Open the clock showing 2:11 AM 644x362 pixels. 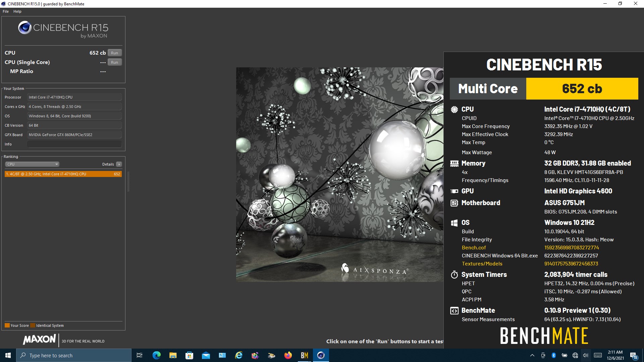coord(615,355)
